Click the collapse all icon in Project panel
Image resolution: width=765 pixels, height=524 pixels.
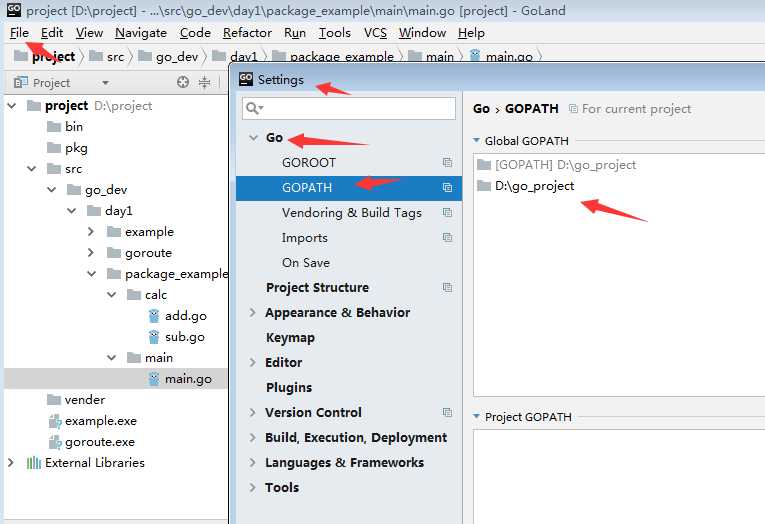204,82
